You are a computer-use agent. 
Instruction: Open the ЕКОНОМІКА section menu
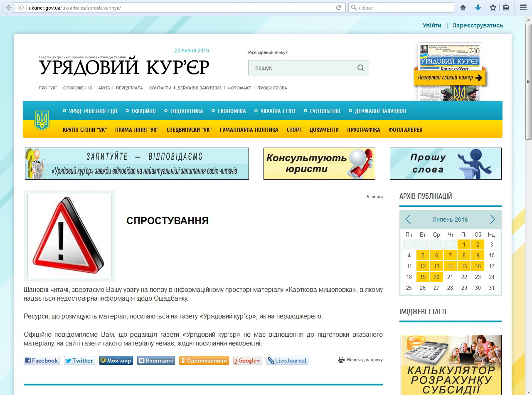[232, 111]
